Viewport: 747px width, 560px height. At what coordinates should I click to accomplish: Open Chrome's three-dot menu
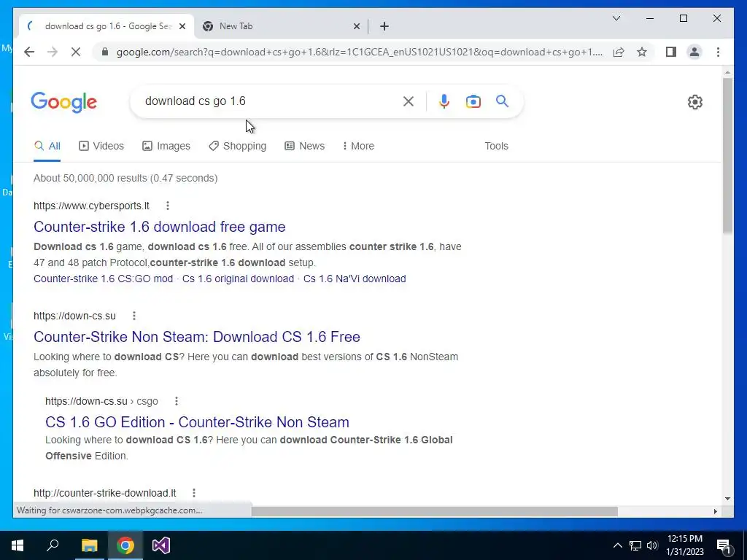(718, 52)
